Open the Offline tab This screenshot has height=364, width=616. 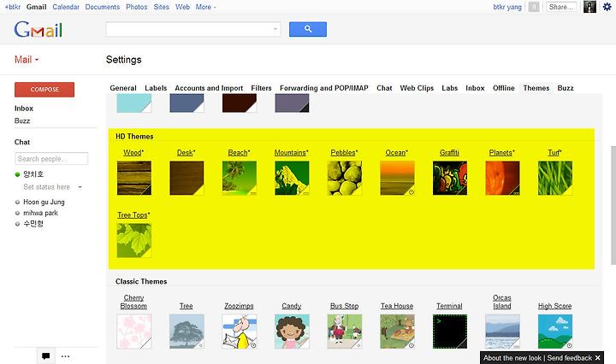[504, 88]
